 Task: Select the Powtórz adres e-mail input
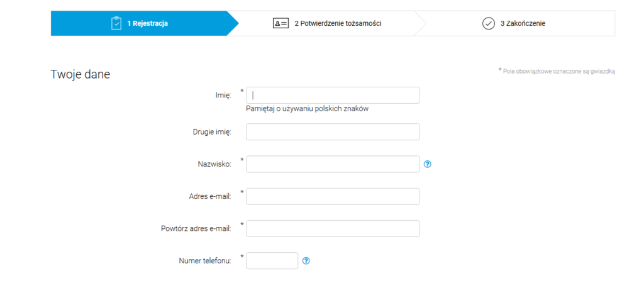pos(333,229)
